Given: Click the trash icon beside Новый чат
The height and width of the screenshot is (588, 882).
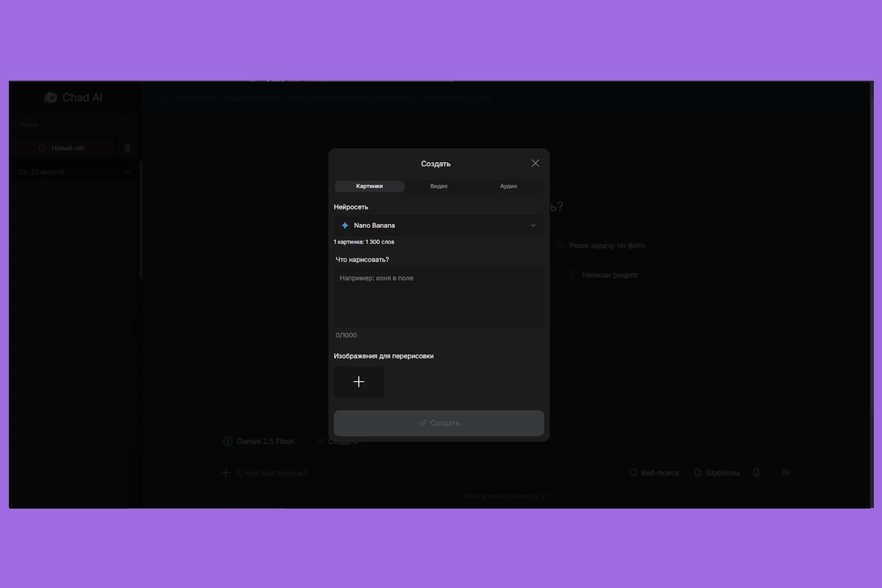Looking at the screenshot, I should (128, 148).
